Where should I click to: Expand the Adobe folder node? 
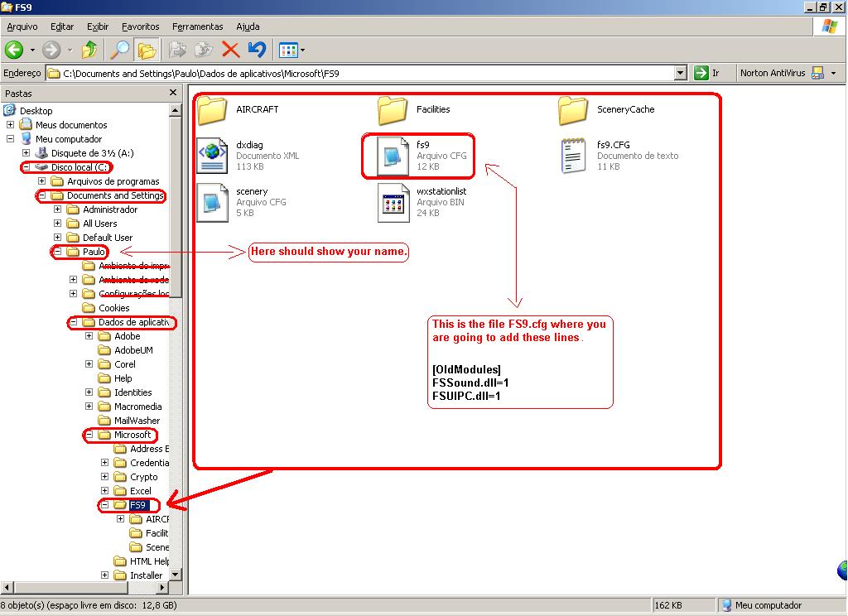coord(89,336)
